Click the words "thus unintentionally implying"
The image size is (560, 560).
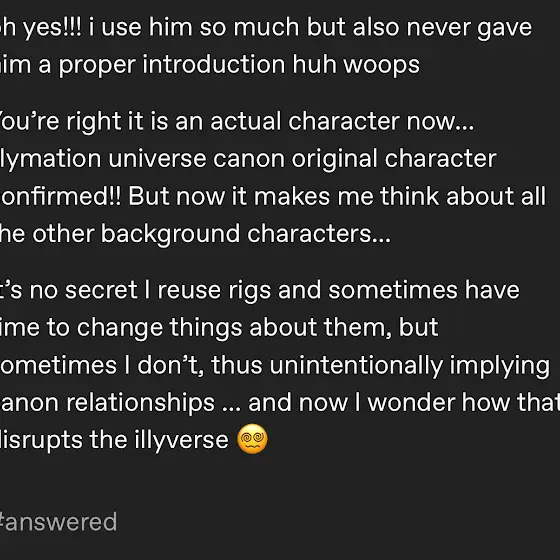380,365
